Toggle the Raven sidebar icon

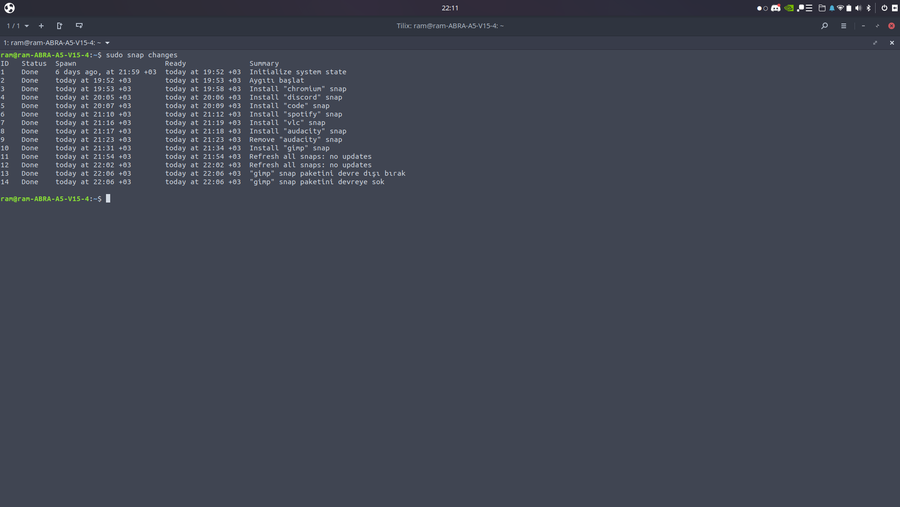(x=895, y=8)
